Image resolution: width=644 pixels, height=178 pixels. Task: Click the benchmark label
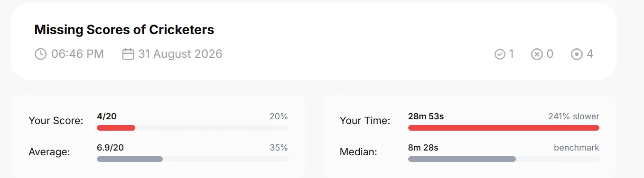click(577, 148)
